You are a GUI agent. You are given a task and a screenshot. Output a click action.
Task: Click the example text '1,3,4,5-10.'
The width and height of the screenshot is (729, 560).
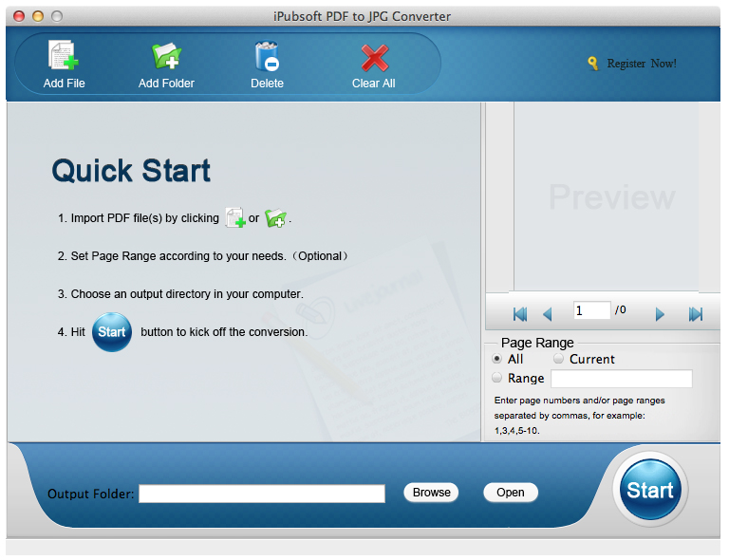coord(517,431)
